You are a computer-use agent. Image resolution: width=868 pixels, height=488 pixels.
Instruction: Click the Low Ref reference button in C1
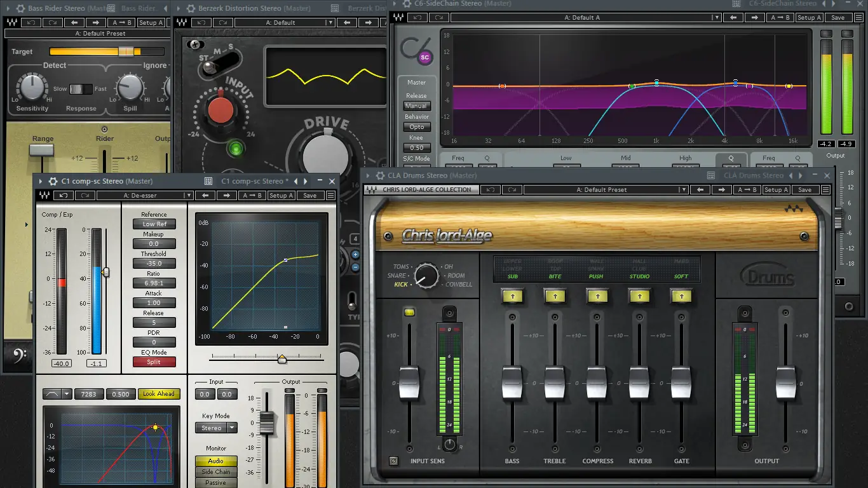(x=154, y=224)
